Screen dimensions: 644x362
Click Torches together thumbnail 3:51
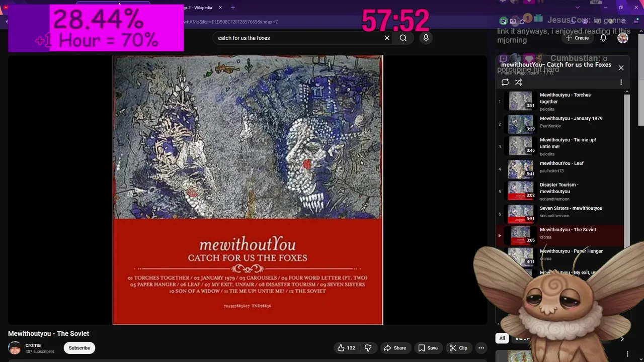[x=521, y=101]
